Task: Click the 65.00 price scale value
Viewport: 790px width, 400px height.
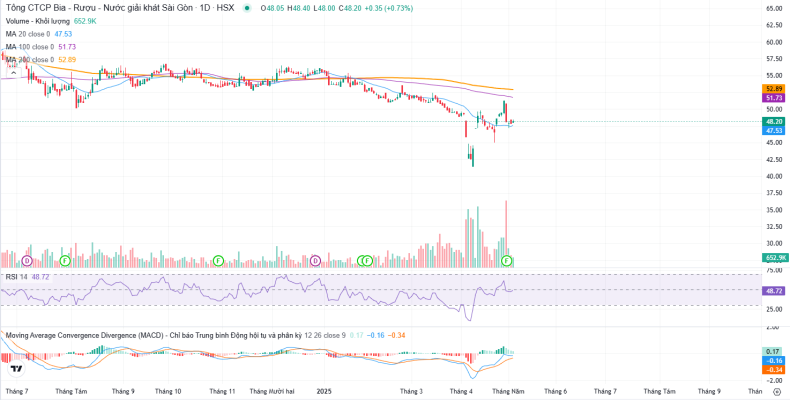Action: pos(774,9)
